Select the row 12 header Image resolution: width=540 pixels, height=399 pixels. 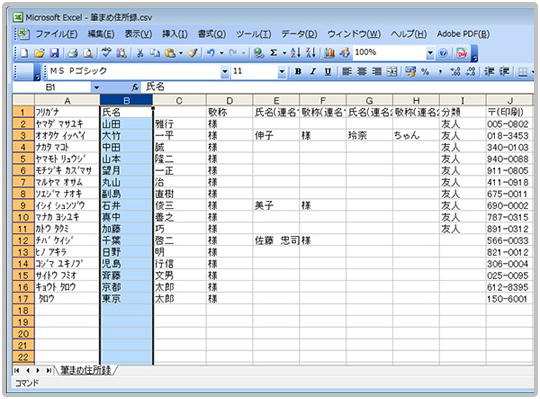pos(23,240)
